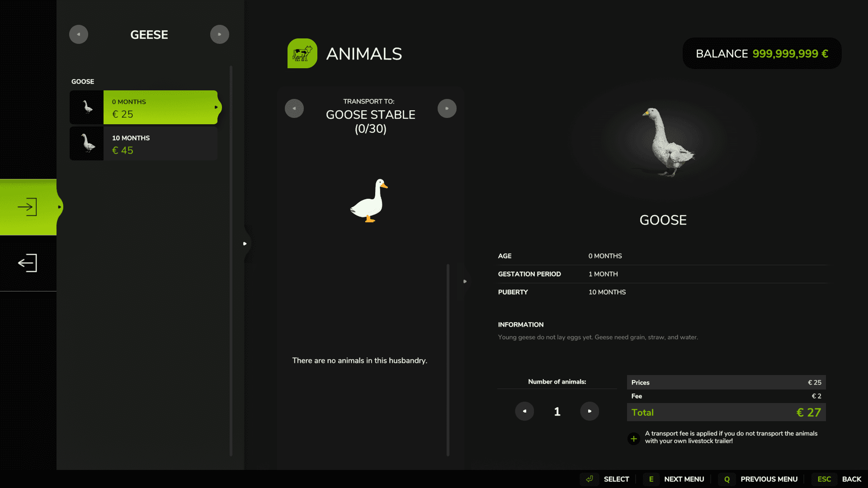Click the number of animals value 1
The image size is (868, 488).
tap(557, 412)
